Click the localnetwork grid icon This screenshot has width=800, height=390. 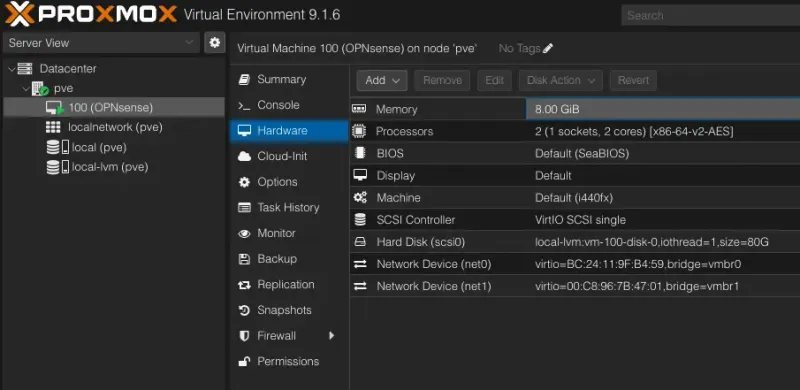53,127
